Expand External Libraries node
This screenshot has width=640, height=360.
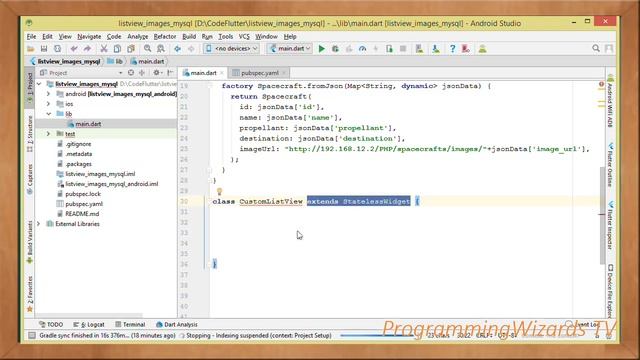pos(39,224)
